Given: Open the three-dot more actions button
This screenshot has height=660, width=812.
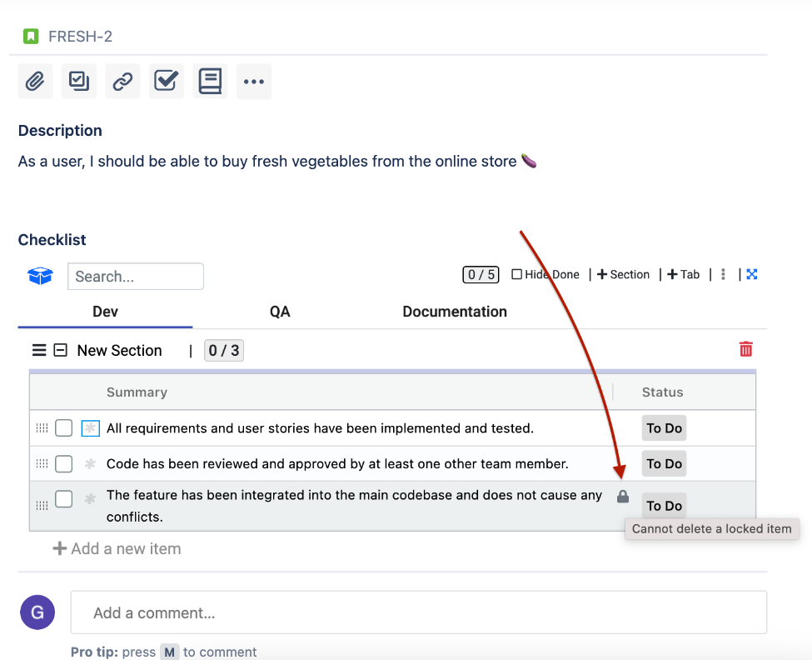Looking at the screenshot, I should (254, 82).
